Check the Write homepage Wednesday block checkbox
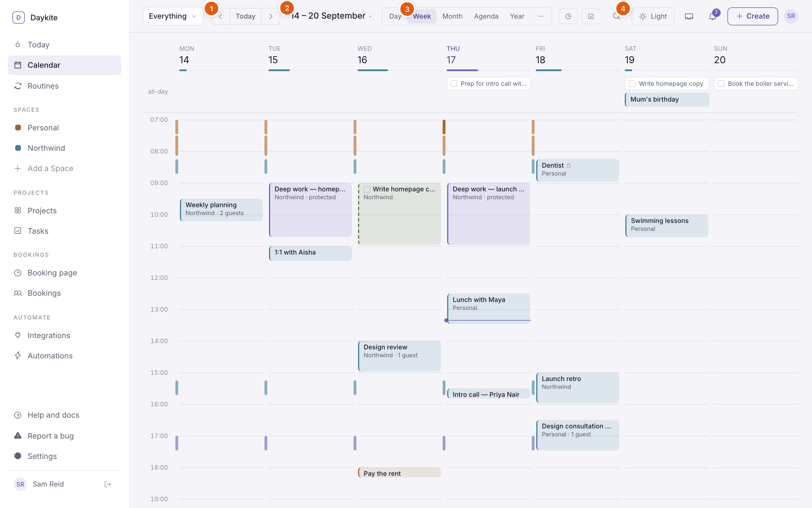 367,189
